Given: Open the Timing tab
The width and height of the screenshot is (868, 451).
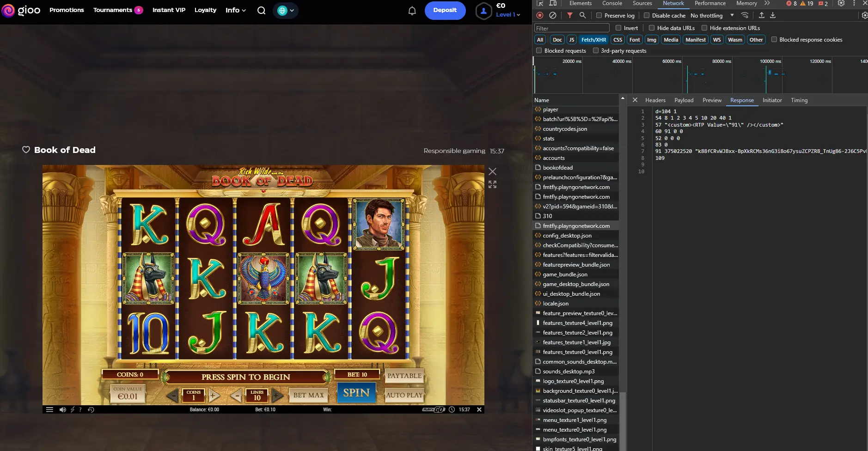Looking at the screenshot, I should coord(799,100).
